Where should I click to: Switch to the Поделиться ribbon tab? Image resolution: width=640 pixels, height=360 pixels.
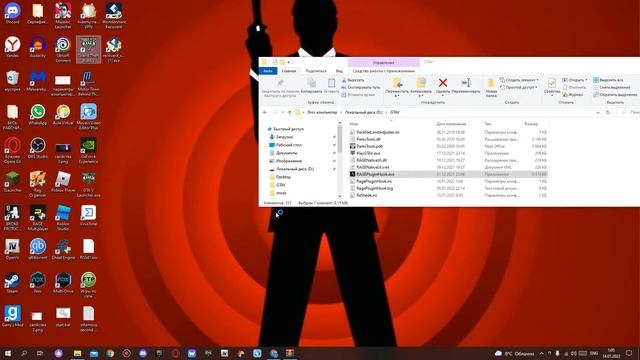316,71
